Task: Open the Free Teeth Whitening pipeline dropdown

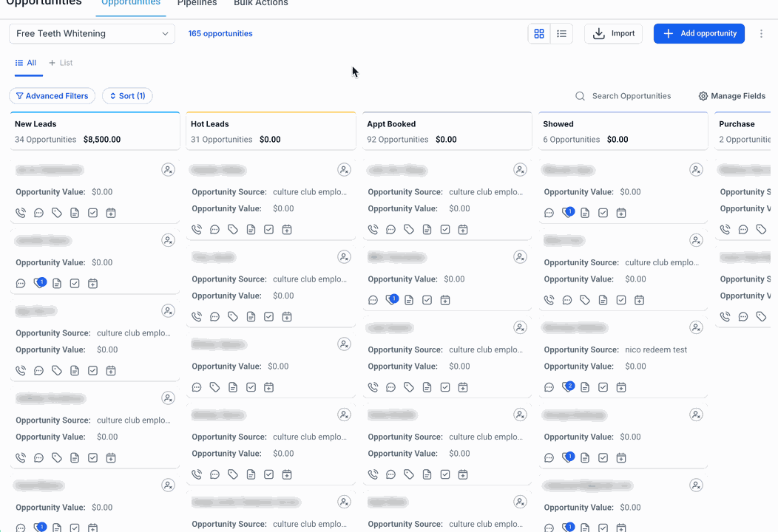Action: (92, 34)
